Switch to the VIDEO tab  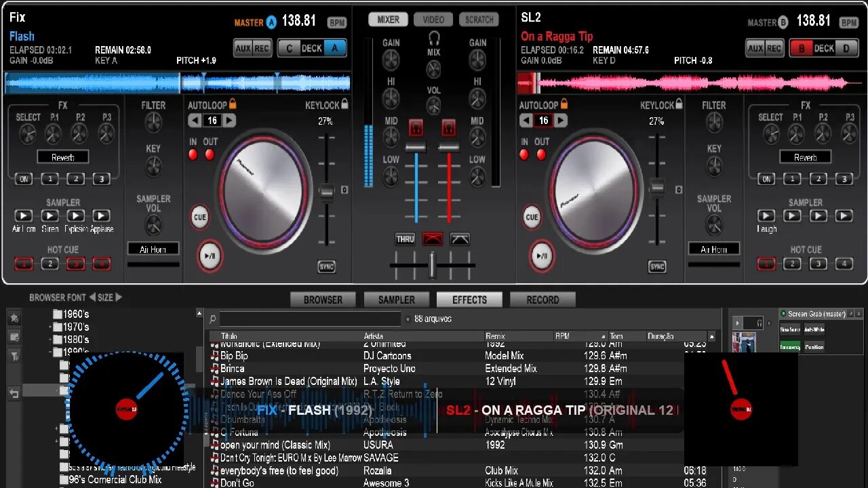coord(434,20)
